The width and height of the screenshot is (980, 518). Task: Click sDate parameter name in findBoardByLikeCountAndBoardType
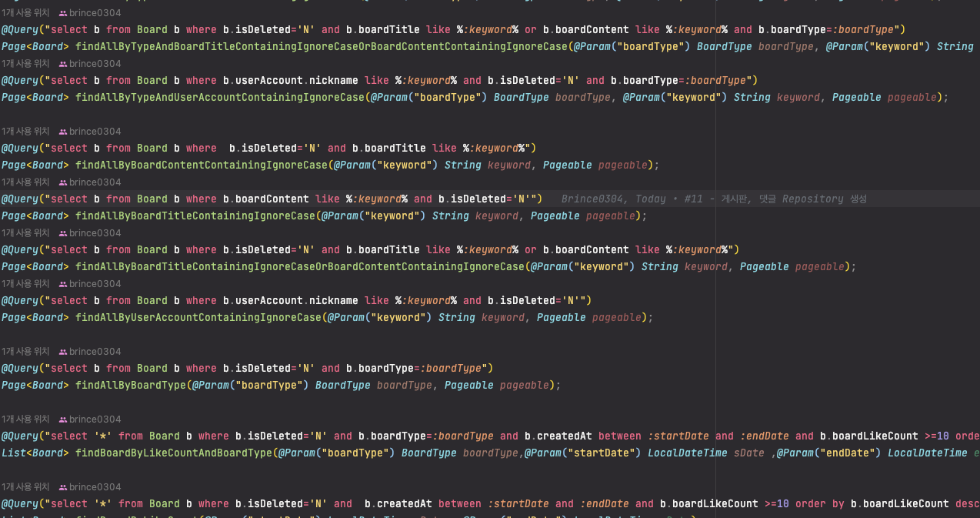click(x=749, y=453)
